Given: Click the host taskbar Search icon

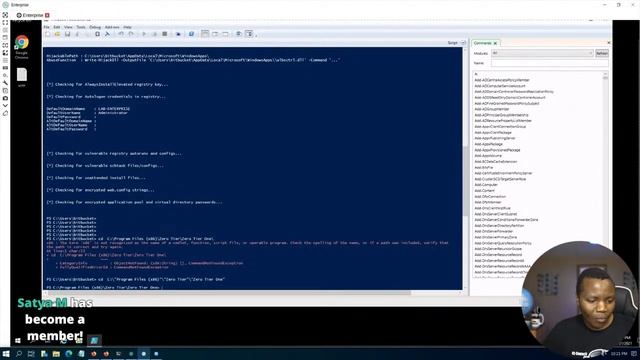Looking at the screenshot, I should pos(19,354).
